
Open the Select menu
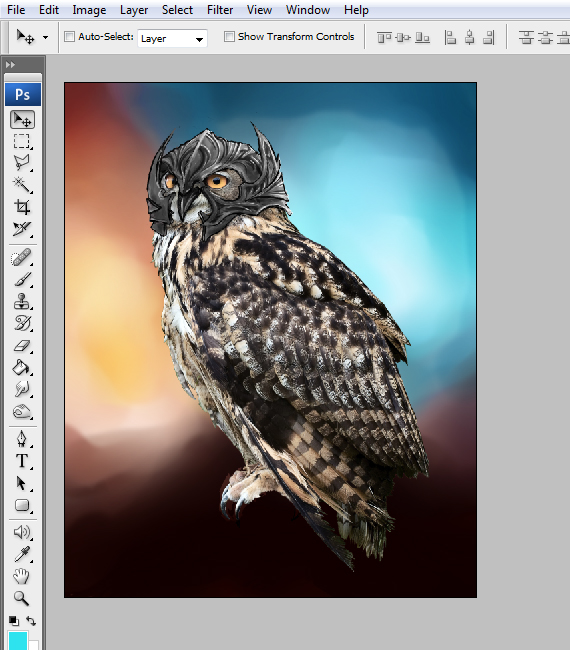[177, 10]
